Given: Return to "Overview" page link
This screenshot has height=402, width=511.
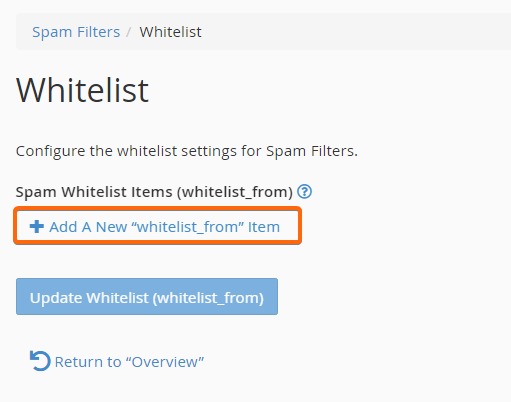Looking at the screenshot, I should click(x=117, y=361).
